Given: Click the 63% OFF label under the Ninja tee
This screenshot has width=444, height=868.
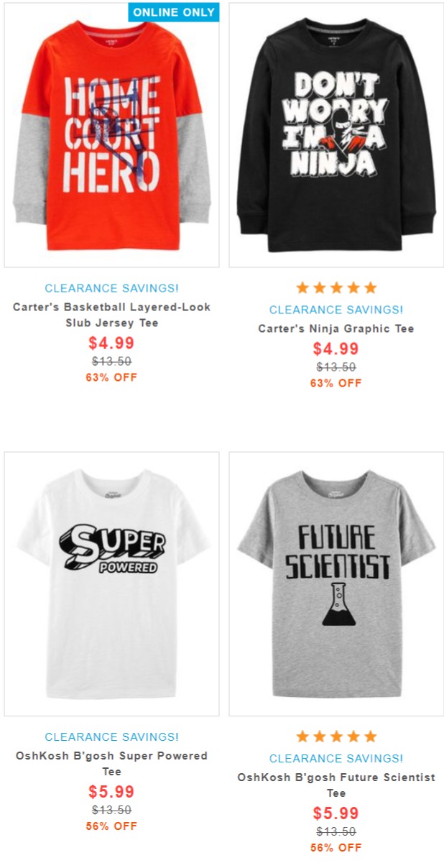Looking at the screenshot, I should coord(336,383).
